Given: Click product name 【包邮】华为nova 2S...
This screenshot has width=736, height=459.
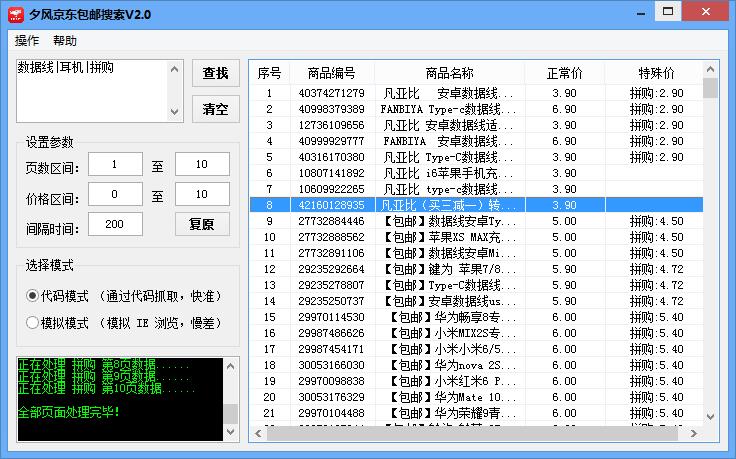Looking at the screenshot, I should point(453,365).
